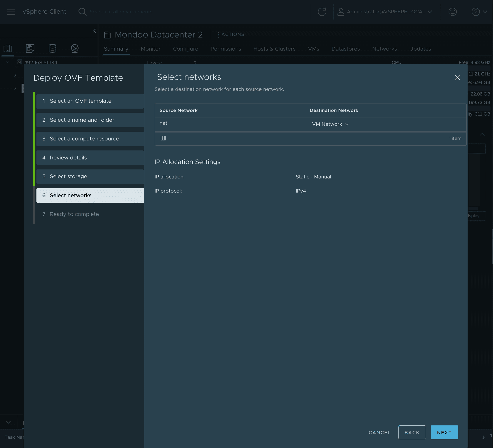
Task: Click Next to continue the deployment
Action: click(444, 432)
